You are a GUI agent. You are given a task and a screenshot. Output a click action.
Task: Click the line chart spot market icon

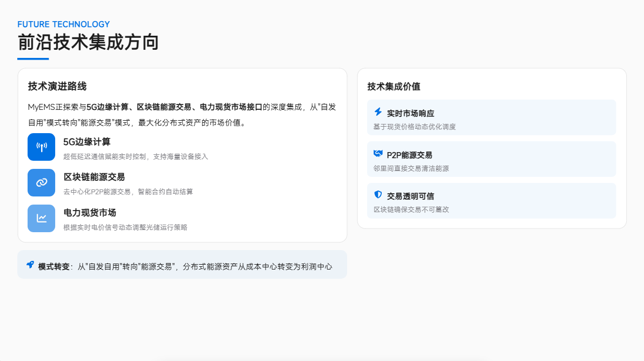(x=42, y=218)
